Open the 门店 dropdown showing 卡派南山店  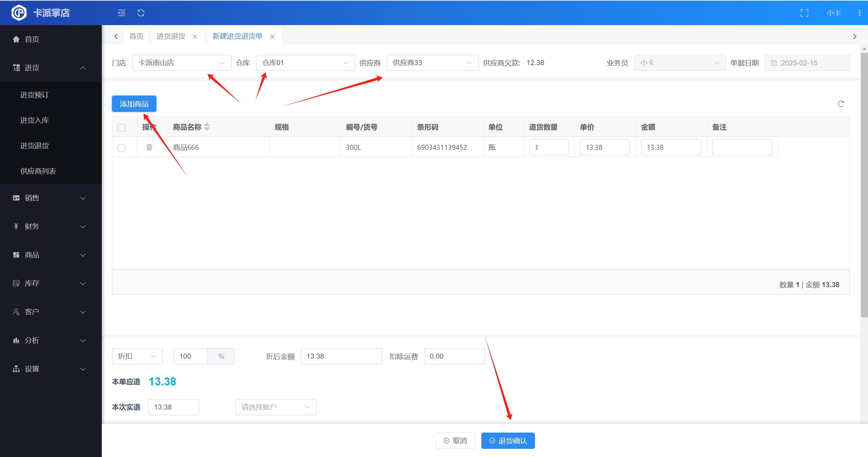[x=181, y=63]
